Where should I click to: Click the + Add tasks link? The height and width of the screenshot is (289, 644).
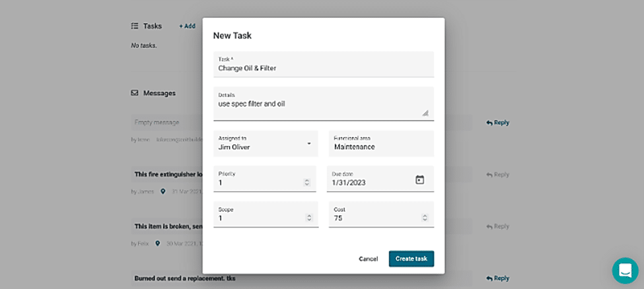click(187, 26)
